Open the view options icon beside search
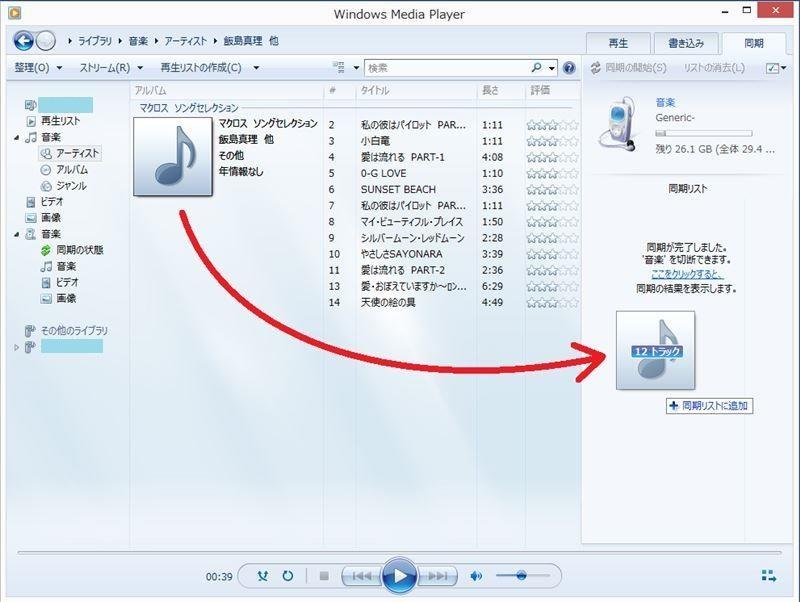 (x=339, y=67)
